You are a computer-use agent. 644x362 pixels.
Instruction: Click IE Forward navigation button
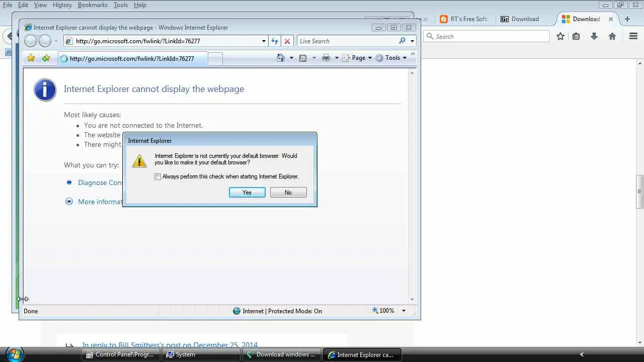[45, 41]
